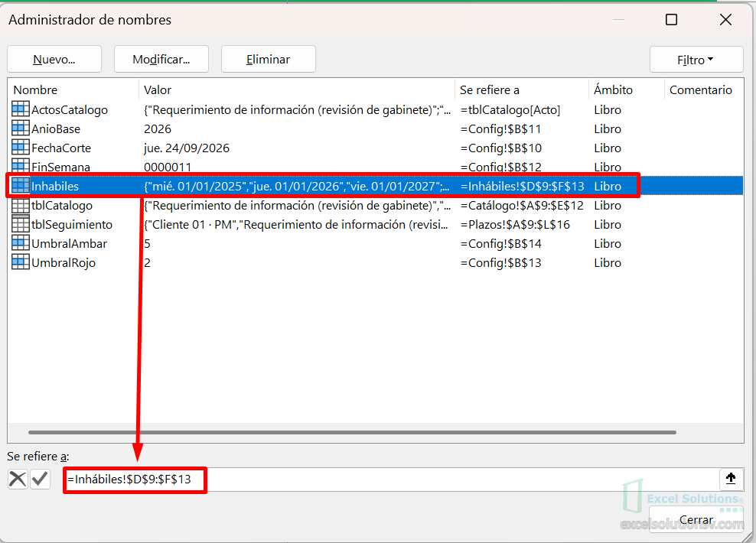Click the tblSeguimiento table icon
Image resolution: width=756 pixels, height=543 pixels.
click(x=20, y=224)
